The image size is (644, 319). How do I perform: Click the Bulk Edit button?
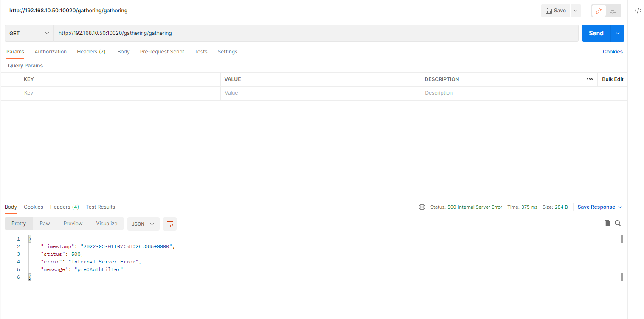[613, 79]
